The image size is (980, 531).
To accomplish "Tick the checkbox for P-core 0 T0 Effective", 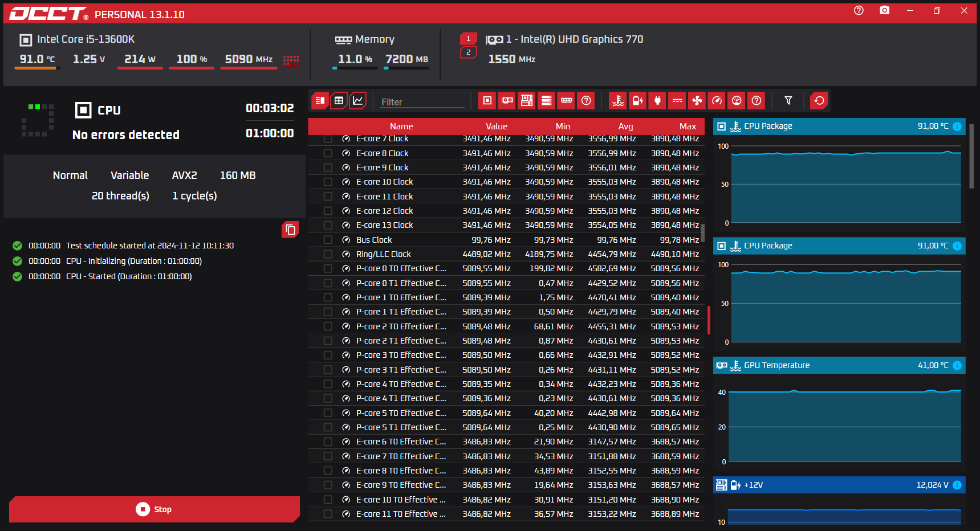I will point(328,268).
